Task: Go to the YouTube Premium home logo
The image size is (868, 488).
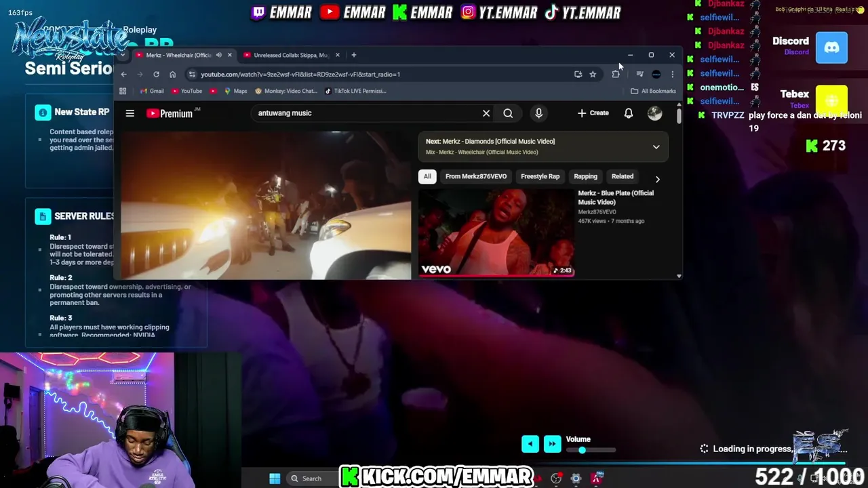Action: coord(170,113)
